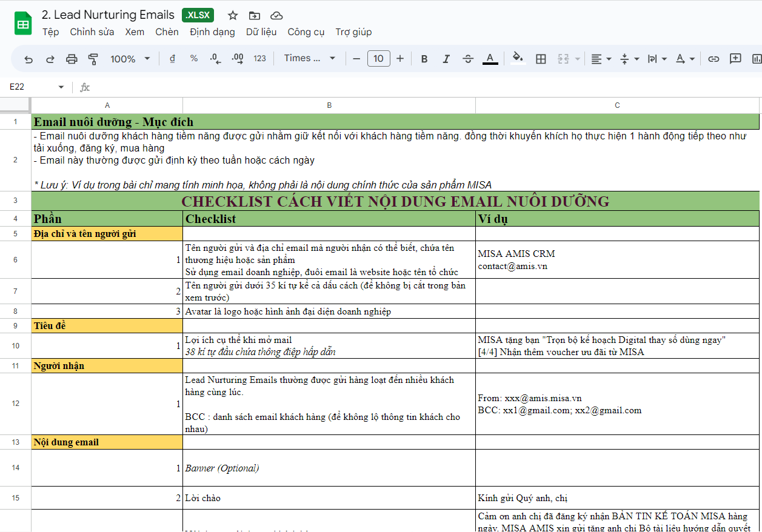Print the spreadsheet
762x532 pixels.
72,59
